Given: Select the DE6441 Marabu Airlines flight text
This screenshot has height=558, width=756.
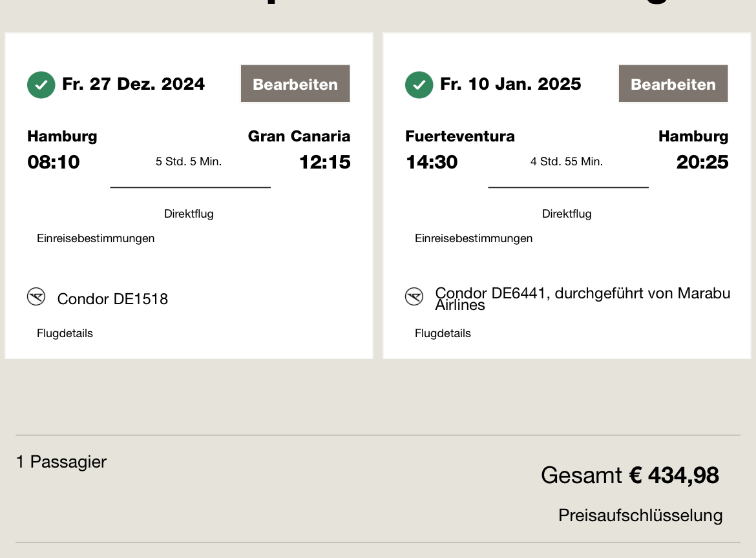Looking at the screenshot, I should (582, 298).
